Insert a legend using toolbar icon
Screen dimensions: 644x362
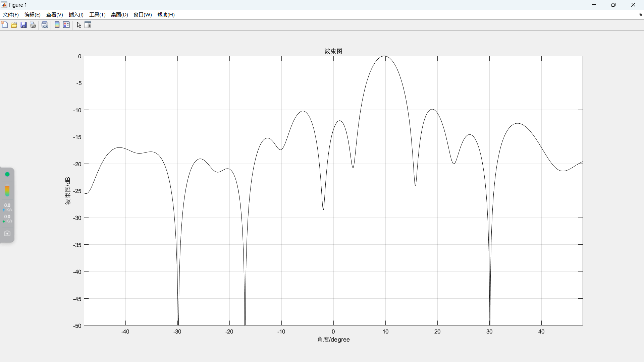pos(66,25)
